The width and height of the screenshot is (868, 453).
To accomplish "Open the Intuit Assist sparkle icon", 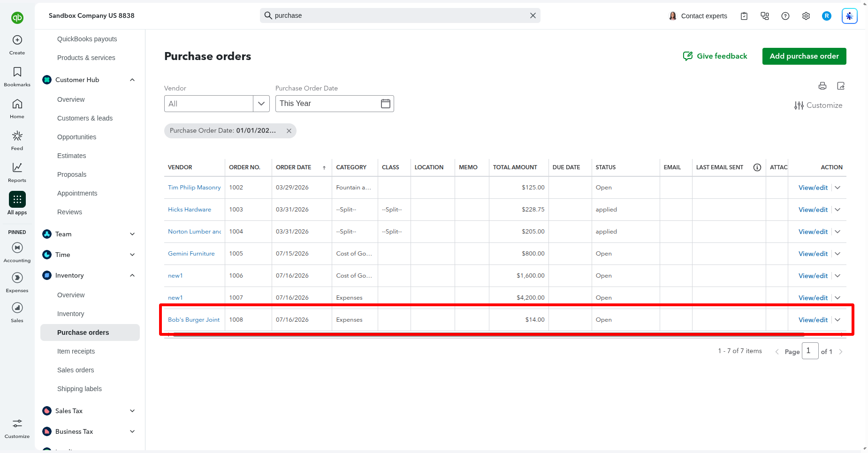I will (x=850, y=16).
